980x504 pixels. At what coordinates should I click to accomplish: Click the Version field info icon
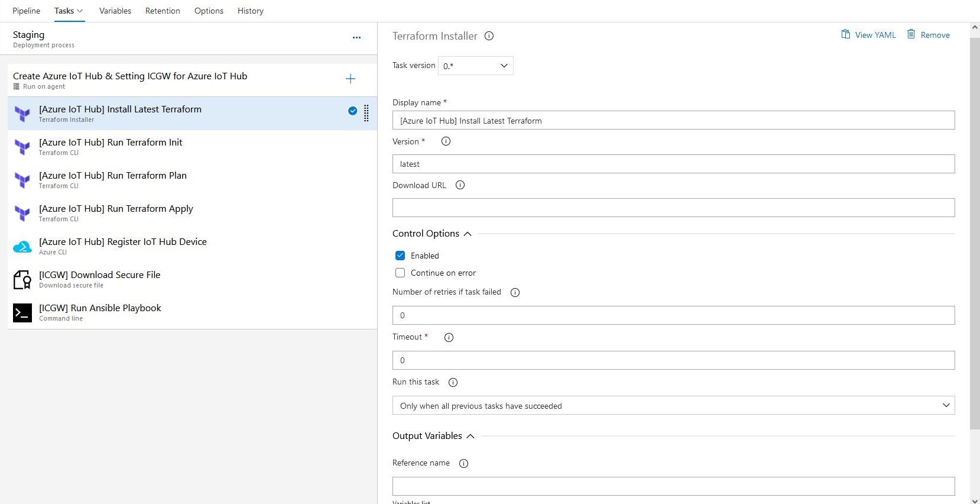446,141
